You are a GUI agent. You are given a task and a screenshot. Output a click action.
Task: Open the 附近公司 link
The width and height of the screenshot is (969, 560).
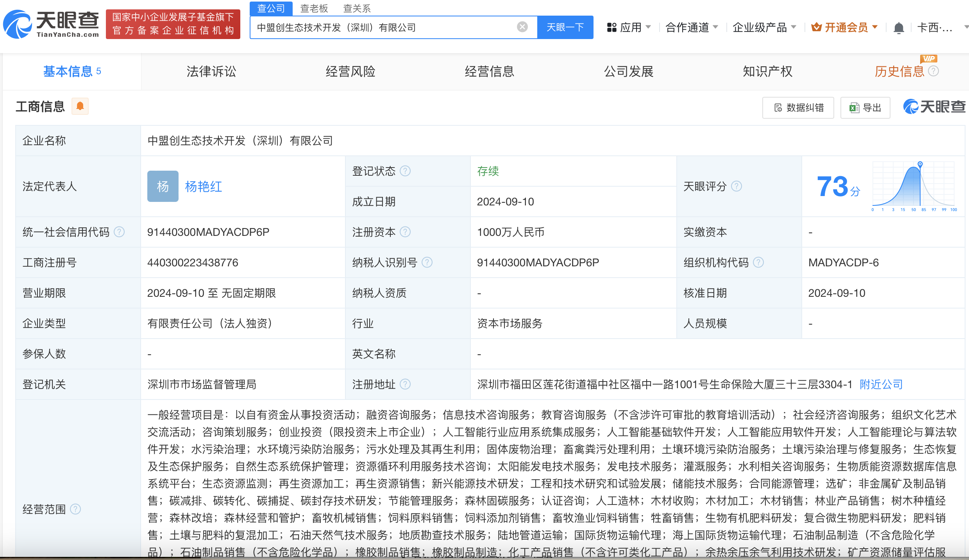[880, 384]
